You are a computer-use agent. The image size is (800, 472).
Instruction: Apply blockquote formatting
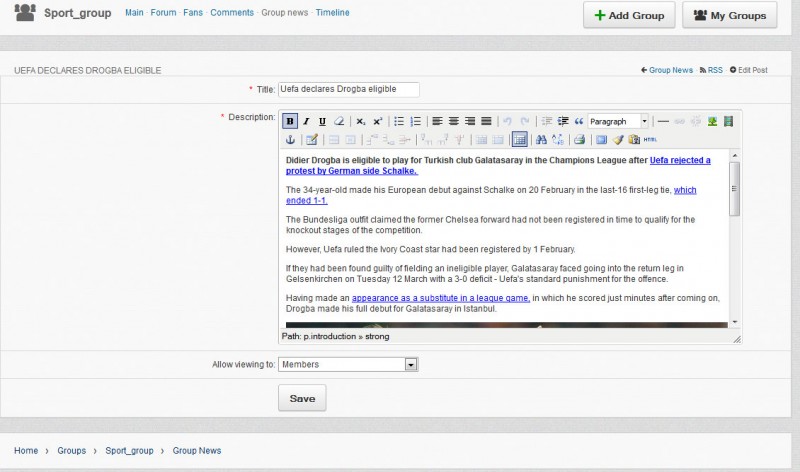[x=579, y=121]
